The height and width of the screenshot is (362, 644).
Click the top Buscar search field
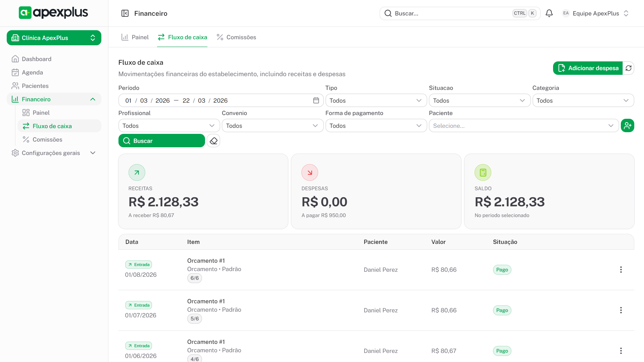(450, 13)
